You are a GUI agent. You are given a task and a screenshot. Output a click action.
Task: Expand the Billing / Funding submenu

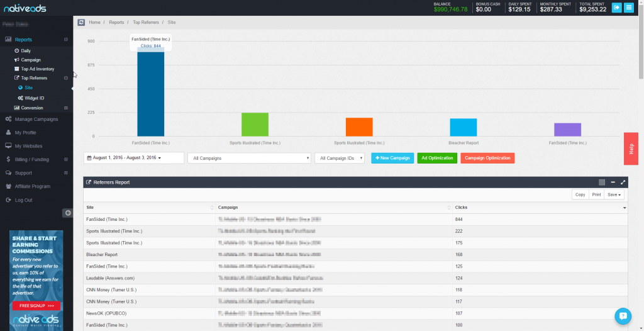point(66,160)
